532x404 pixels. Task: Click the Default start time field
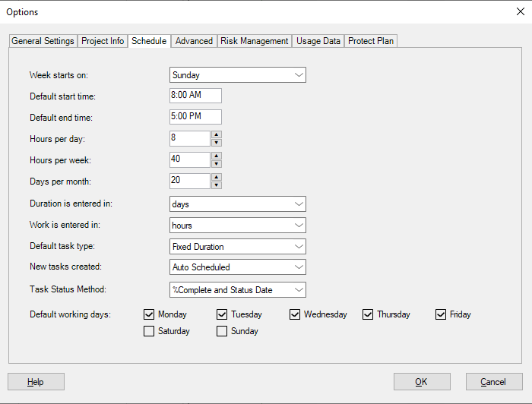tap(195, 96)
